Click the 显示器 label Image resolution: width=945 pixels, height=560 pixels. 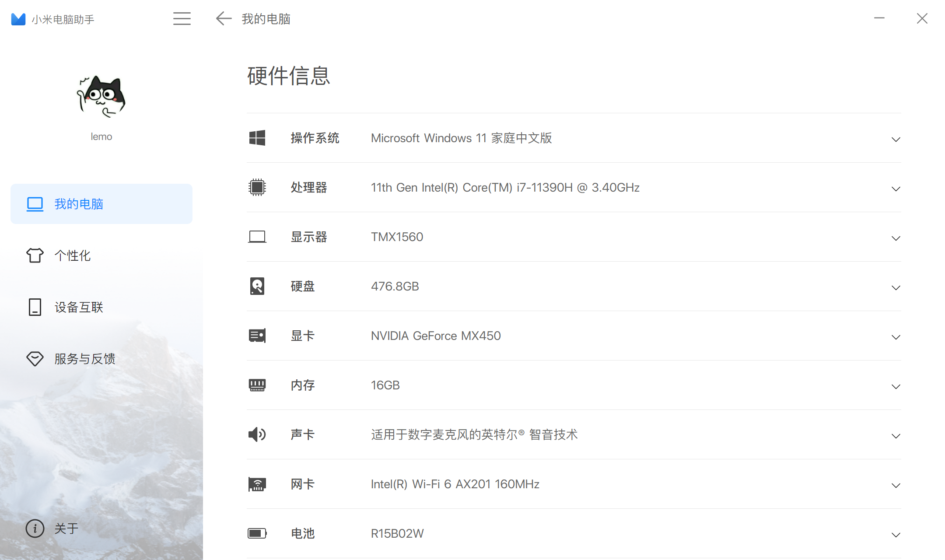coord(309,237)
